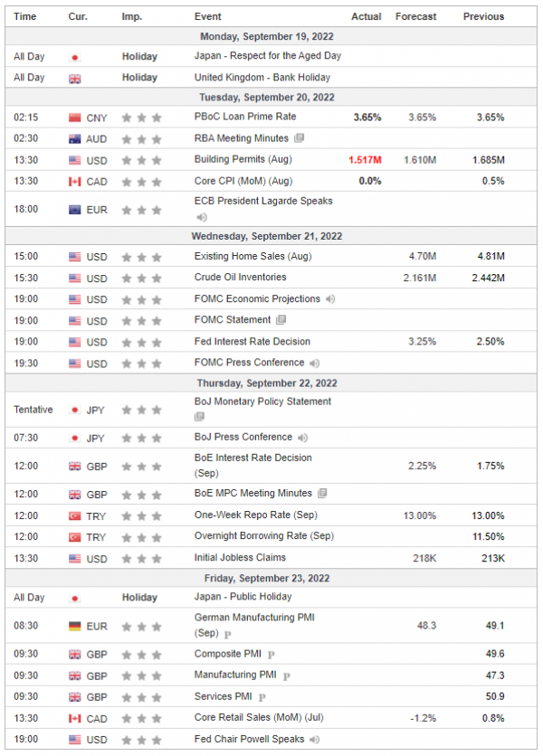Open the Fed Interest Rate Decision event
Viewport: 543px width, 756px height.
(252, 341)
